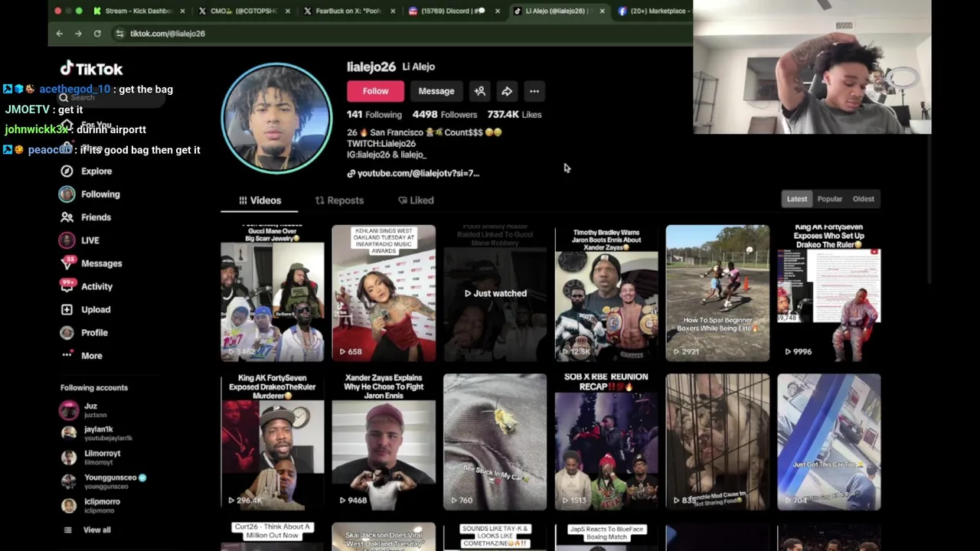Open the King AK FortySeven Exposed DrakeoTheRuler Murderer video
The width and height of the screenshot is (980, 551).
click(x=273, y=442)
